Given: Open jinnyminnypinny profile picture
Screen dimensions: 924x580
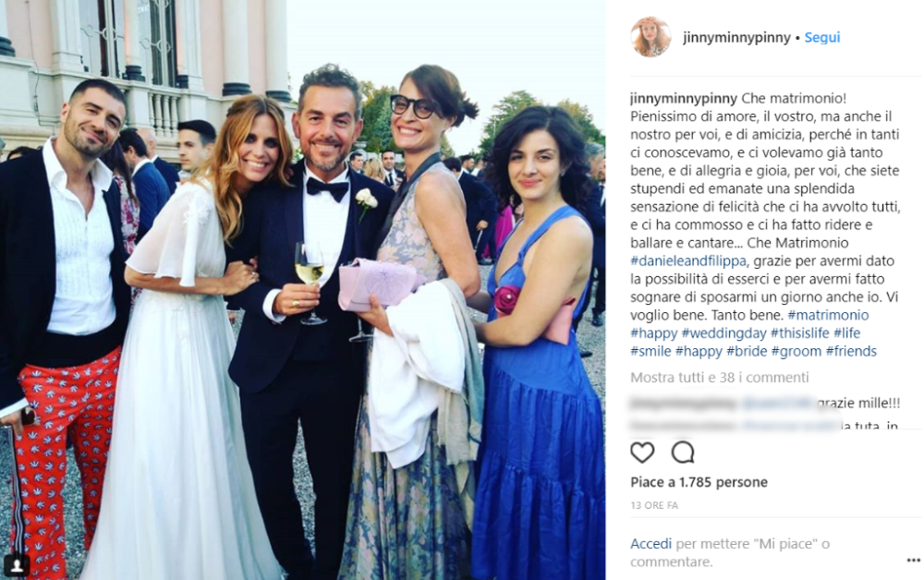Looking at the screenshot, I should (650, 37).
